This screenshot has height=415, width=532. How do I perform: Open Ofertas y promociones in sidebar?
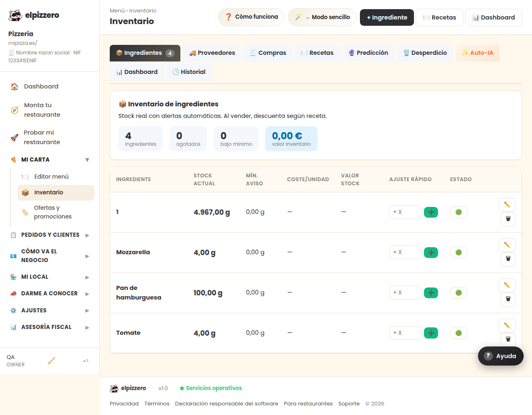56,212
